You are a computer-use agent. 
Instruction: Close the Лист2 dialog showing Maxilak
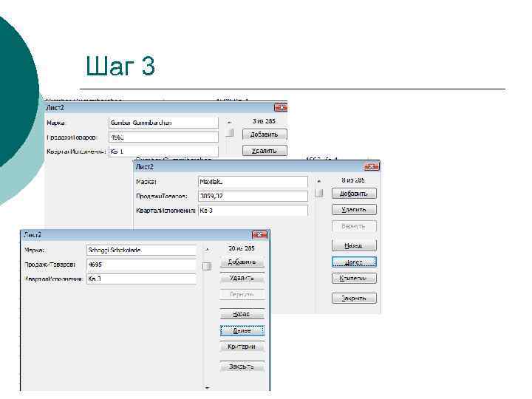tap(371, 166)
